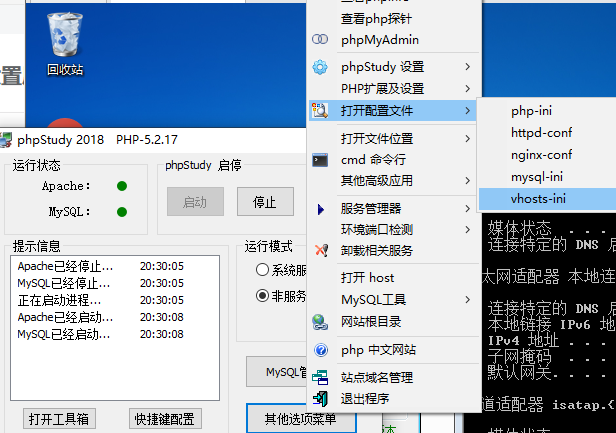
Task: Choose php 中文网站 menu entry
Action: pyautogui.click(x=394, y=350)
